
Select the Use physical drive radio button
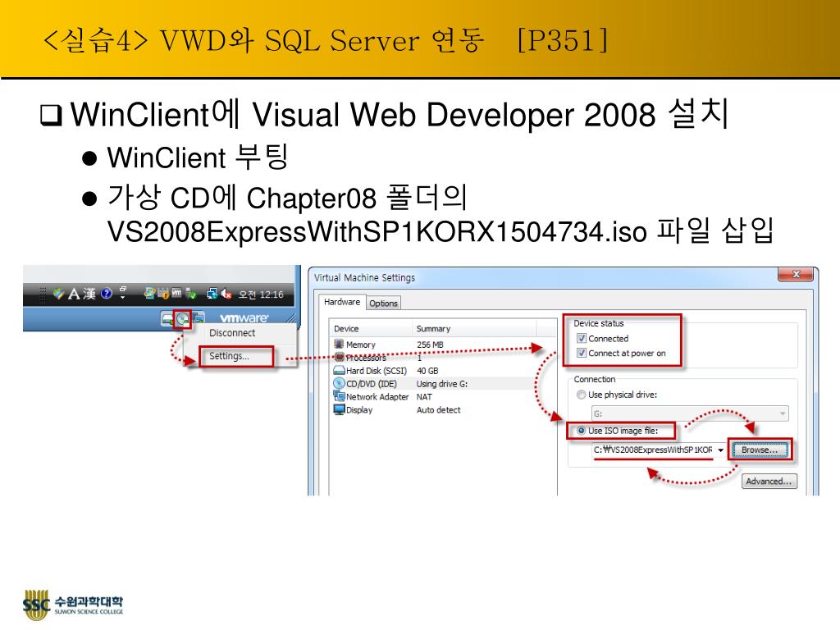point(581,395)
